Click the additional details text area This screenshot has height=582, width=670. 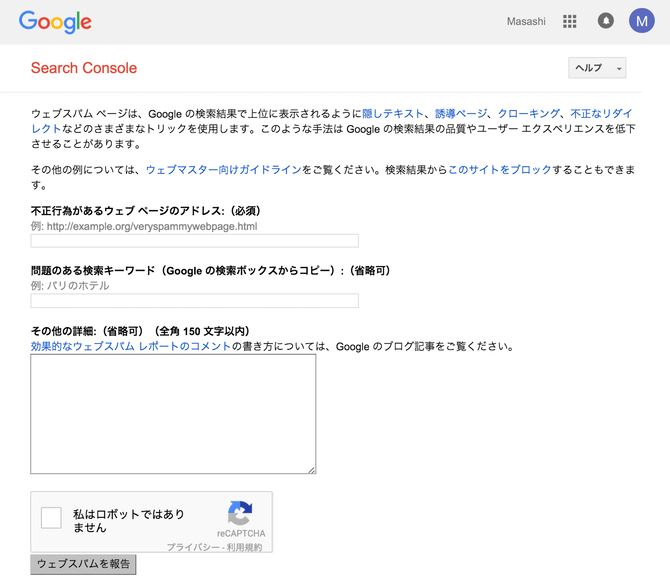(173, 414)
